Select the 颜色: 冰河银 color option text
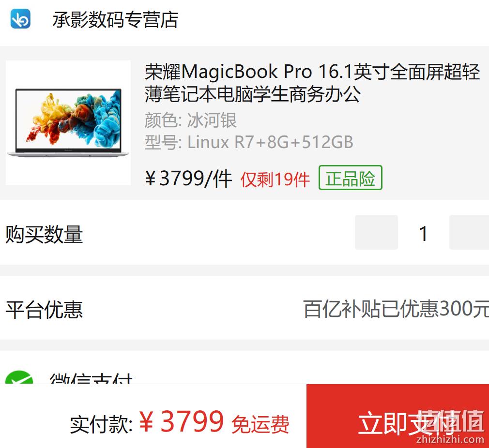Viewport: 489px width, 448px height. point(191,120)
